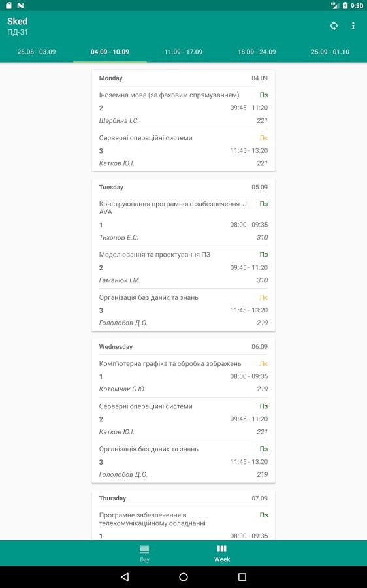The image size is (367, 588).
Task: Tap the refresh sync icon
Action: [x=334, y=26]
